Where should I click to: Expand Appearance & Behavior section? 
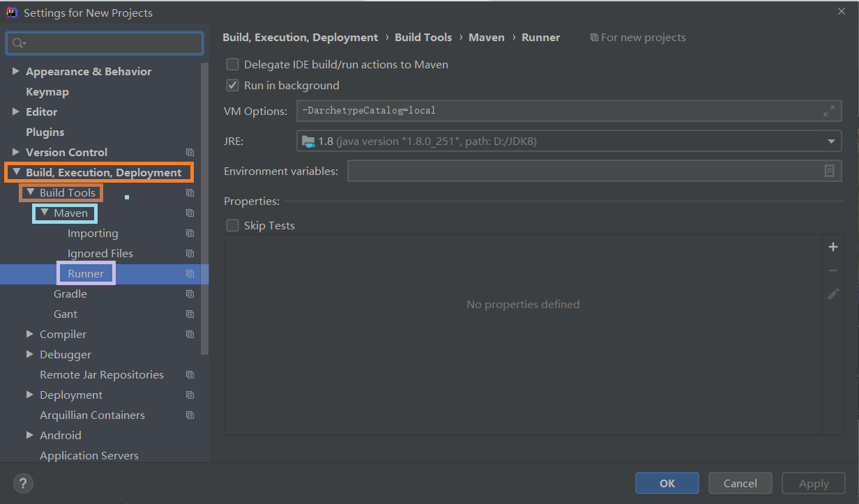pyautogui.click(x=16, y=71)
